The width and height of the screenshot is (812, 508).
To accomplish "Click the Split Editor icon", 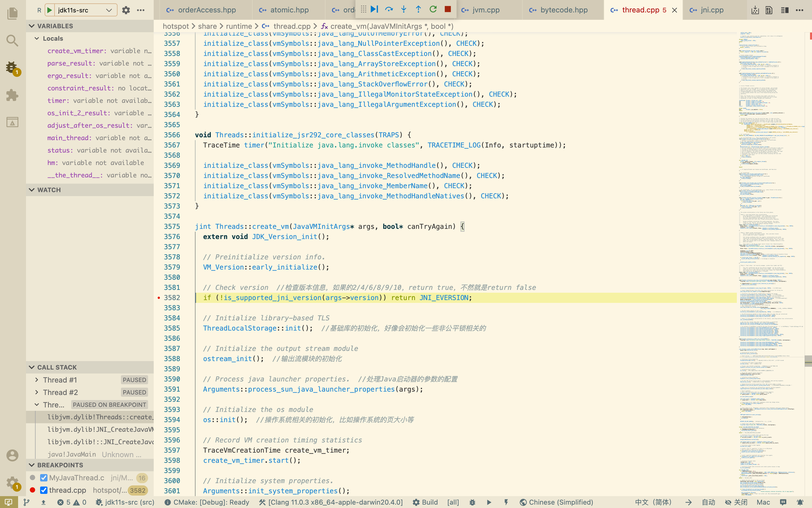I will click(x=785, y=10).
